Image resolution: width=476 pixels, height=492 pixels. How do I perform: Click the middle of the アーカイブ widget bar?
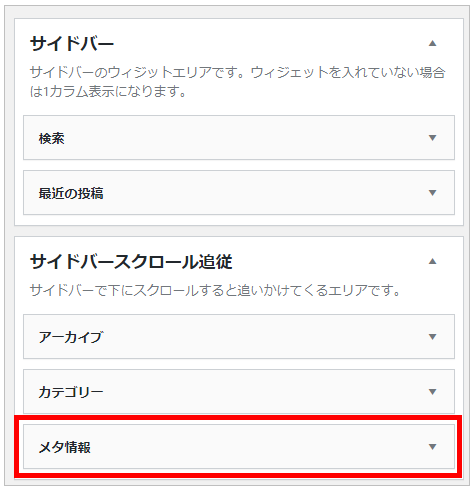click(x=239, y=337)
